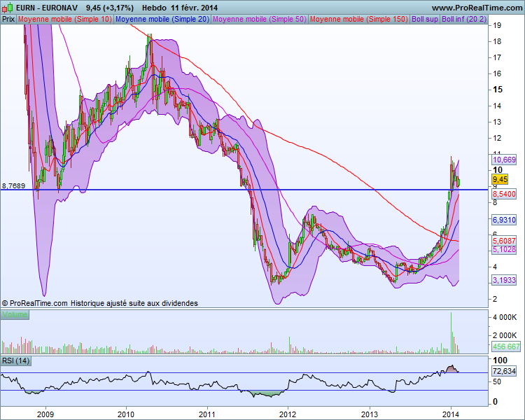Click the 15 price scale label
525x420 pixels.
tap(498, 90)
